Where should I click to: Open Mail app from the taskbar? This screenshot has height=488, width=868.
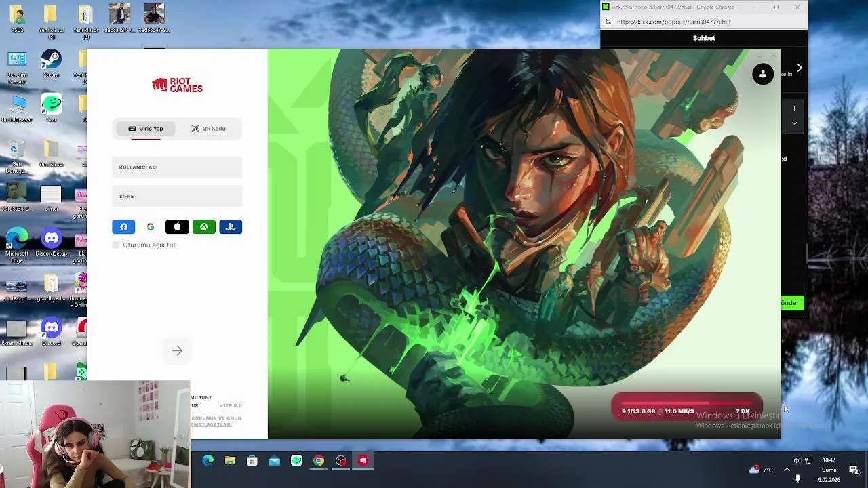click(274, 461)
